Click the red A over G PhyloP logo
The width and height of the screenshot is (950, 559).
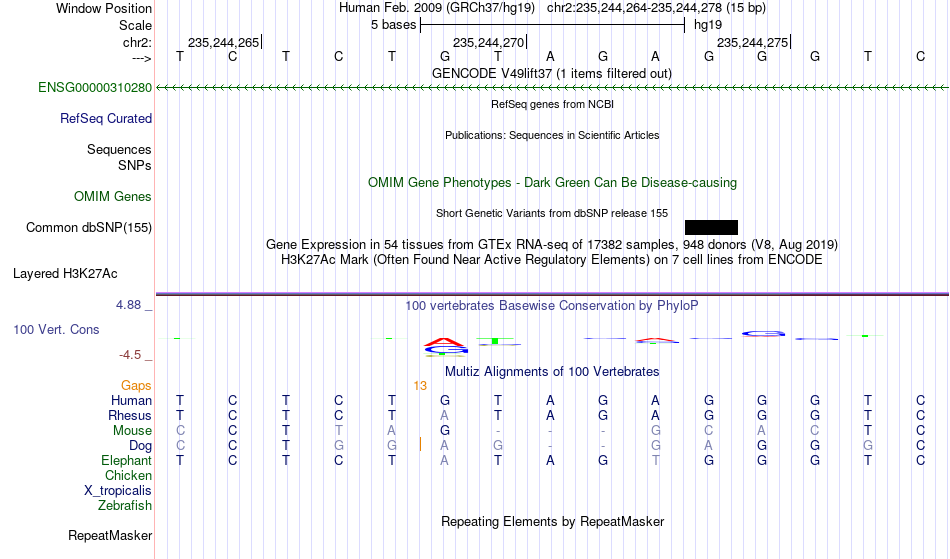pyautogui.click(x=445, y=347)
